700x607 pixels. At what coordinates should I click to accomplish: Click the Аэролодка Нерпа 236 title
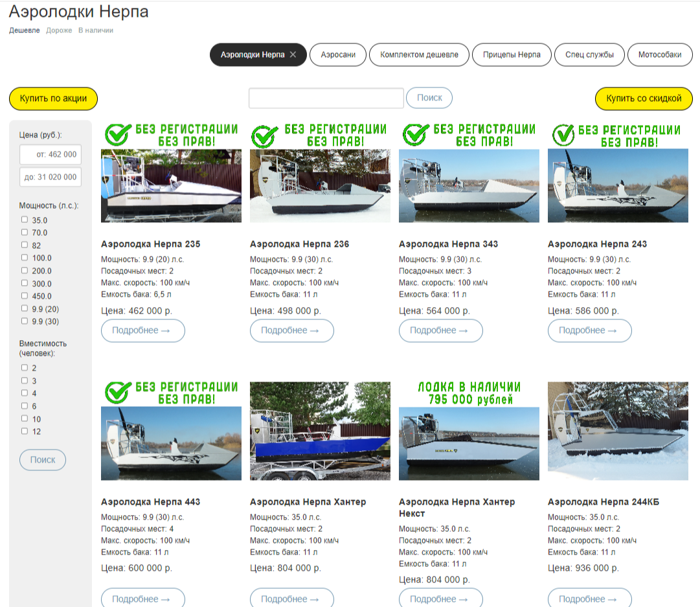300,244
